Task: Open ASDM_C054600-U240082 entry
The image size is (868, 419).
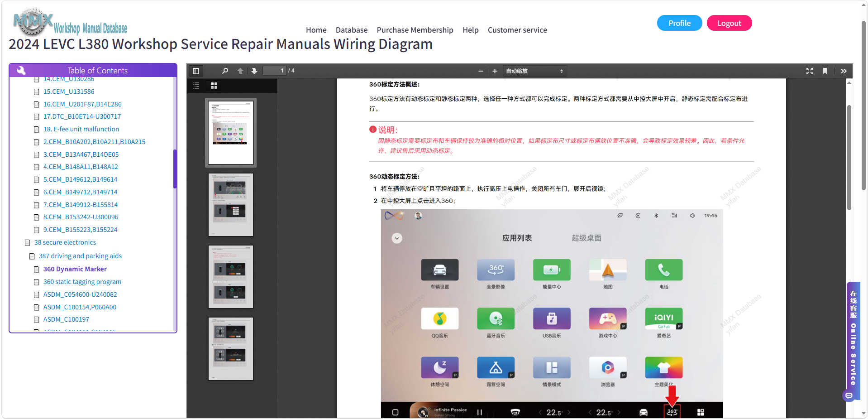Action: [80, 294]
